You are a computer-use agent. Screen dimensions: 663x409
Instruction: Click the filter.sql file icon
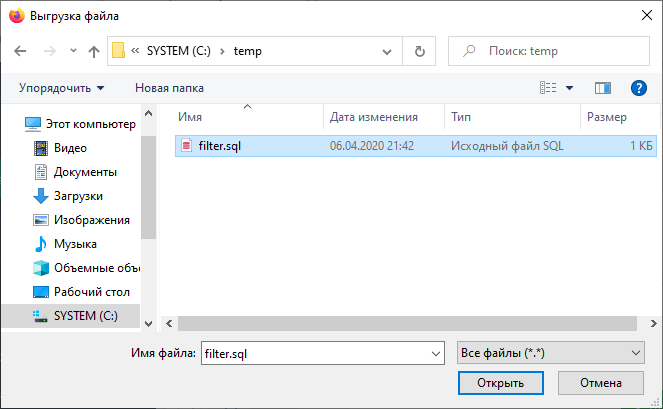point(186,145)
